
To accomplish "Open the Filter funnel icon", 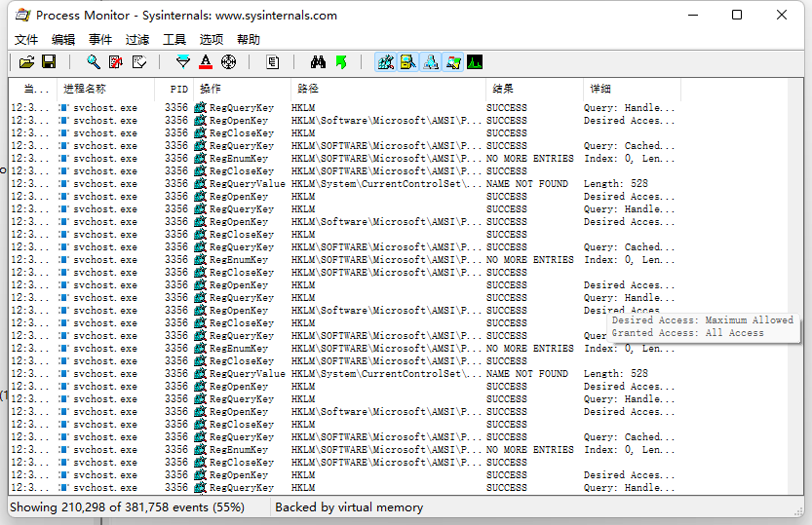I will 183,62.
